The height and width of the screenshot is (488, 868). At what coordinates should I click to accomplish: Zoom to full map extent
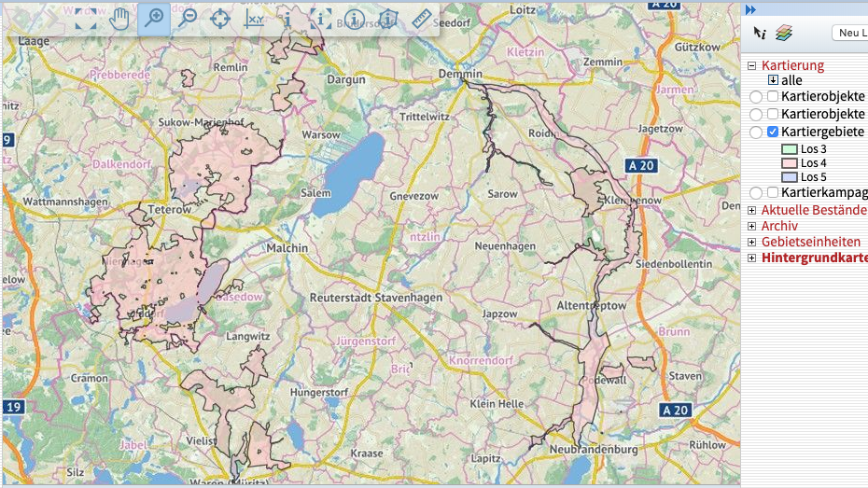(86, 20)
